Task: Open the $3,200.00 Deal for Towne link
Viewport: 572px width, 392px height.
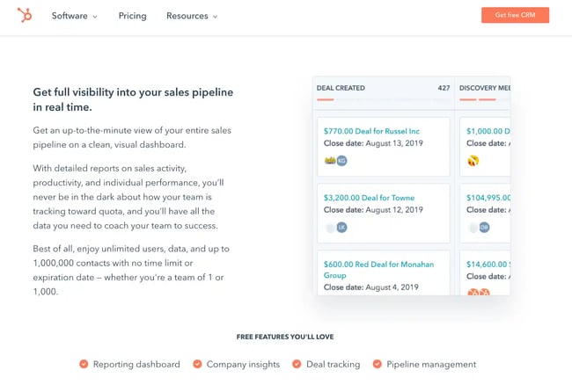Action: (x=369, y=198)
